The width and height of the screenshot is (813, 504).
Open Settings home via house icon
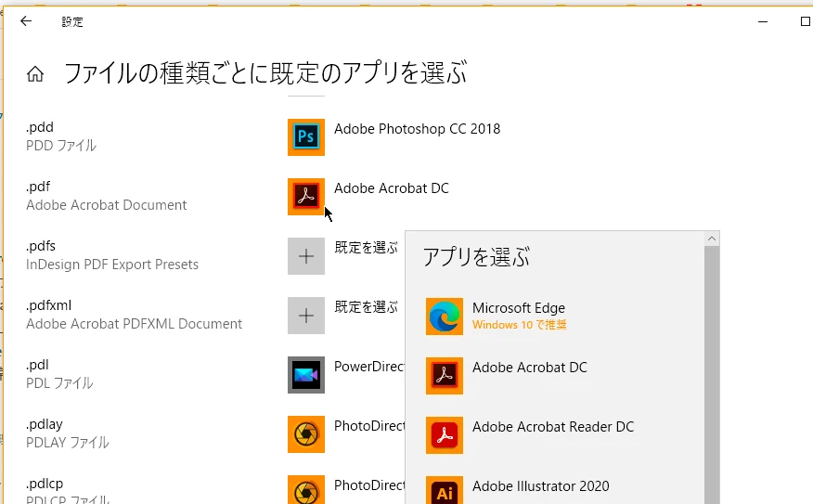click(35, 74)
